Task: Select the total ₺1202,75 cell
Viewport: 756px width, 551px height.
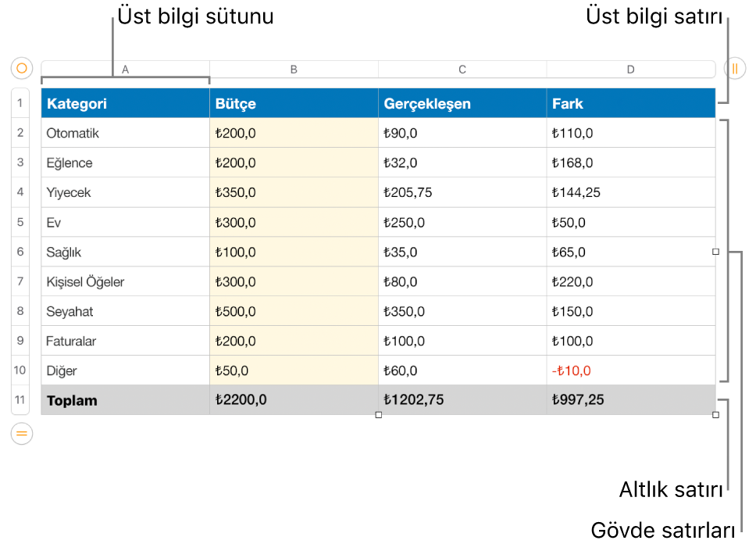Action: 462,400
